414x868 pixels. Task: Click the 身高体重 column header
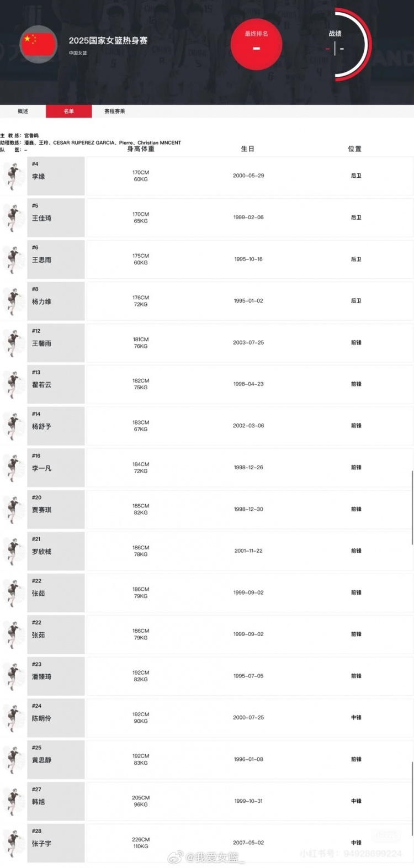(x=141, y=149)
